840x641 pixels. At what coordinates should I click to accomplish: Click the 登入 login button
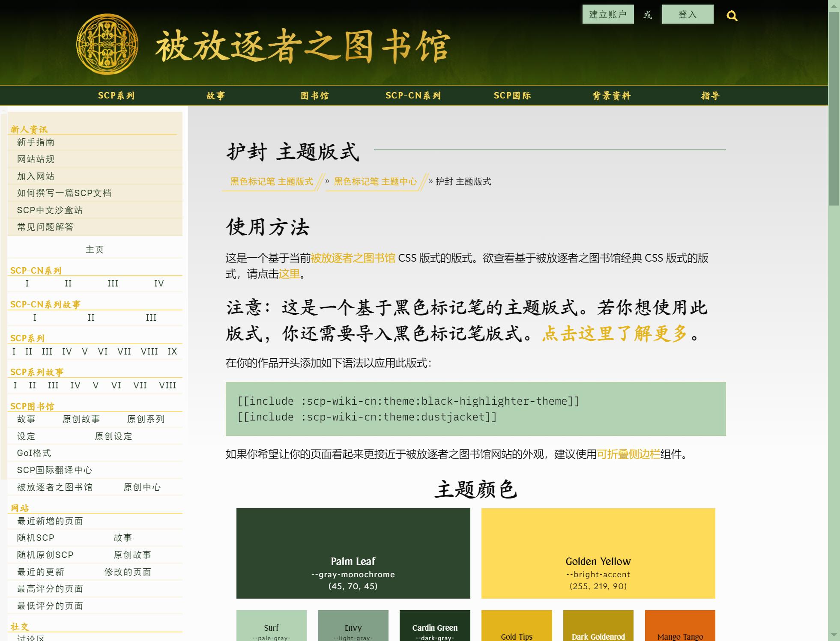tap(688, 15)
